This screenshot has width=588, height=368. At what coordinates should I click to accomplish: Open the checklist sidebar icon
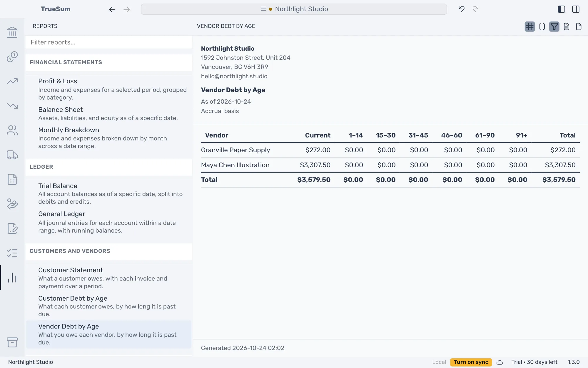tap(12, 253)
